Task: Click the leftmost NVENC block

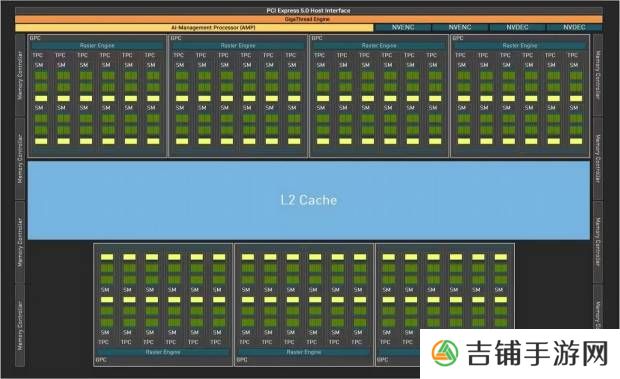Action: click(x=403, y=27)
